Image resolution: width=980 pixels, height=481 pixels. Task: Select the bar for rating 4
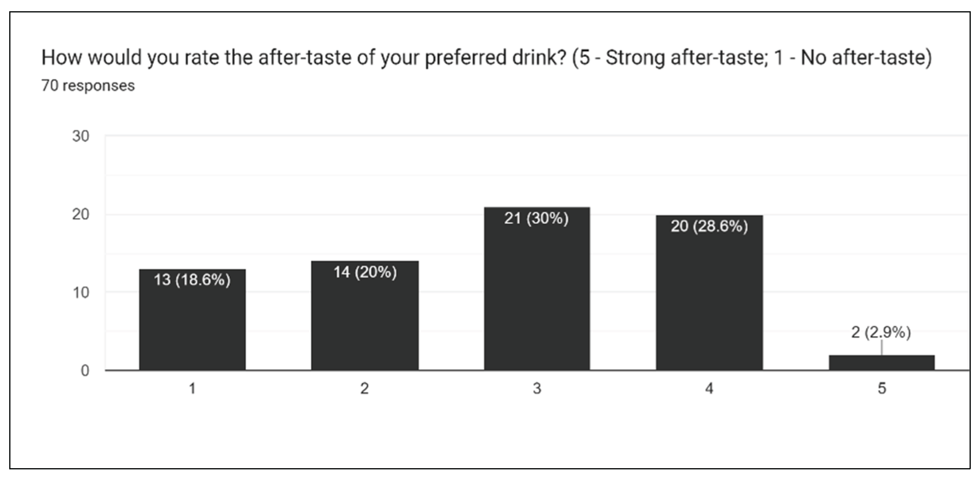coord(709,301)
